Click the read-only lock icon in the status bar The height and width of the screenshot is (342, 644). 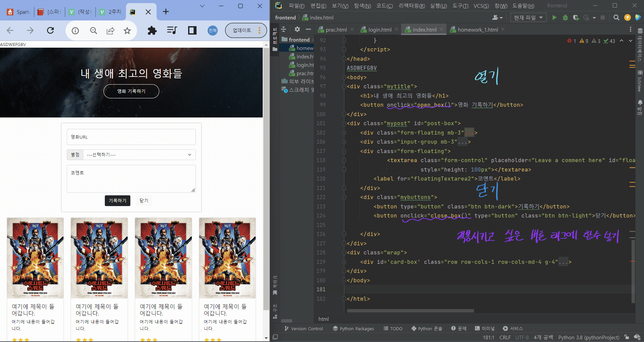tap(627, 337)
